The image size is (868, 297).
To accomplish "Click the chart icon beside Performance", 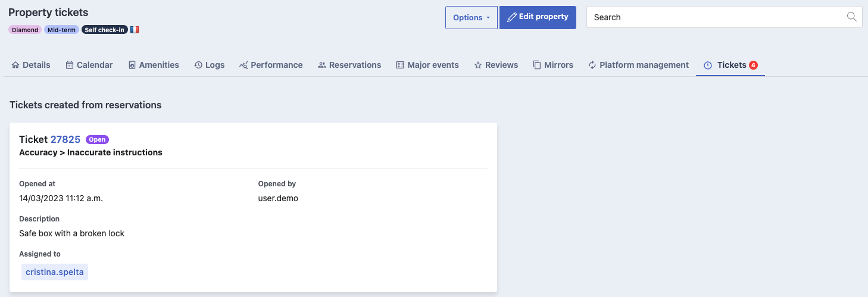I will [243, 65].
